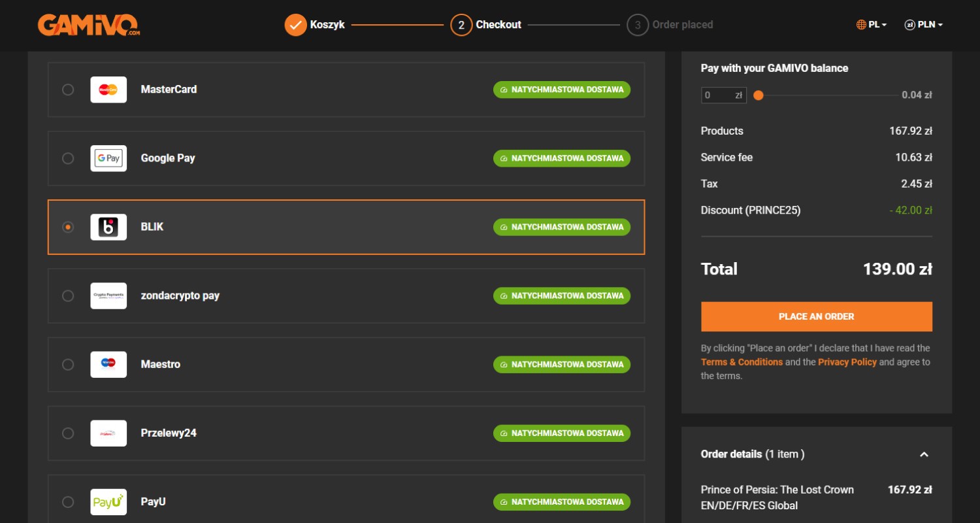Click the GAMIVO logo
Image resolution: width=980 pixels, height=523 pixels.
tap(89, 25)
